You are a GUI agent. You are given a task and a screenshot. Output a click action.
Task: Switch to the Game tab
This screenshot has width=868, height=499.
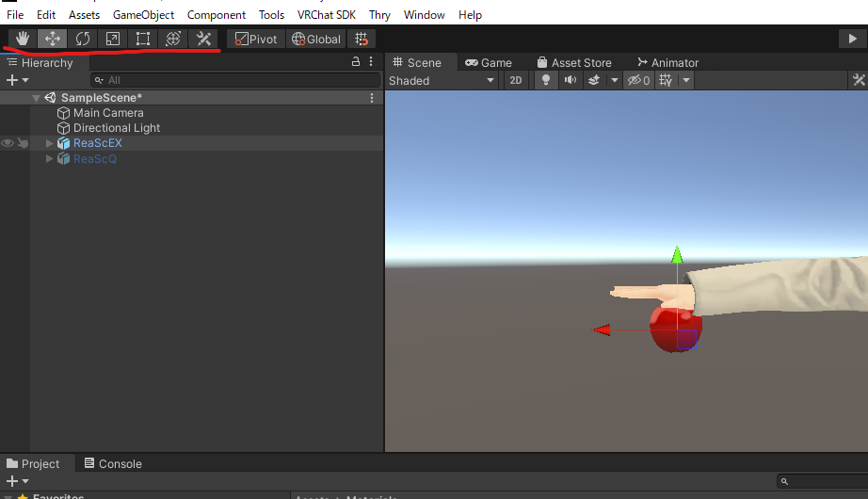489,62
